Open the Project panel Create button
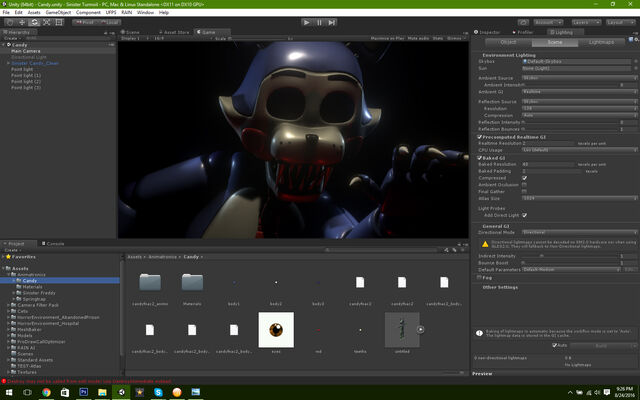 13,250
